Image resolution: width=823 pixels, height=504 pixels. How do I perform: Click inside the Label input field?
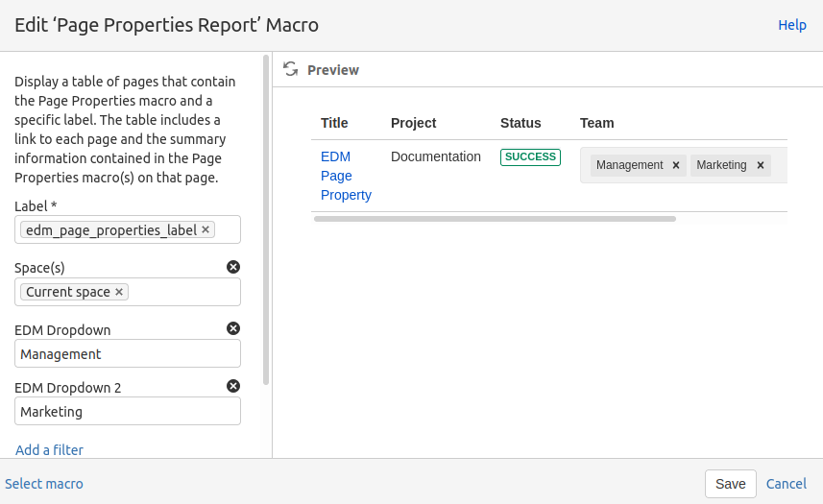(x=227, y=230)
